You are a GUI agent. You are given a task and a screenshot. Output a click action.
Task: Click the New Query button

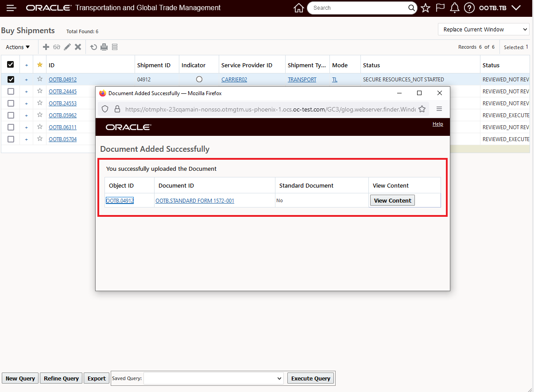(20, 378)
